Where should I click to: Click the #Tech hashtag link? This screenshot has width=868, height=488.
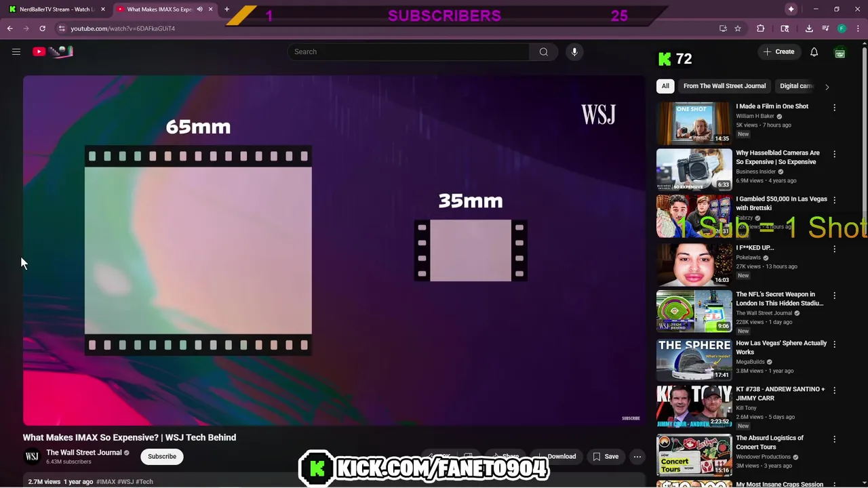point(144,482)
